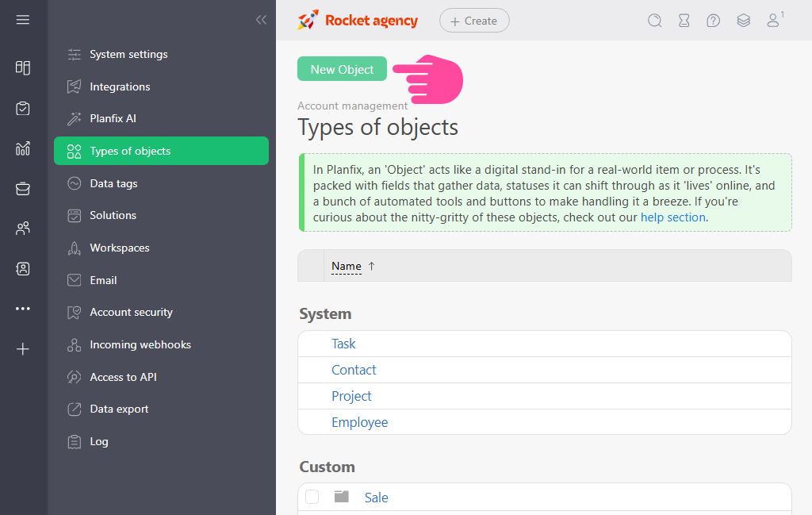Viewport: 812px width, 515px height.
Task: Add a section with the plus icon
Action: tap(23, 349)
